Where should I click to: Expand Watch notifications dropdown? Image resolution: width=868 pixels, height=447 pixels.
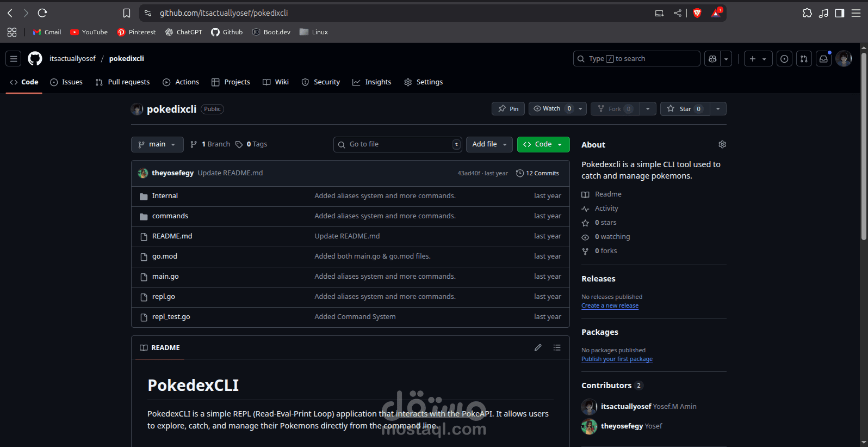coord(580,109)
